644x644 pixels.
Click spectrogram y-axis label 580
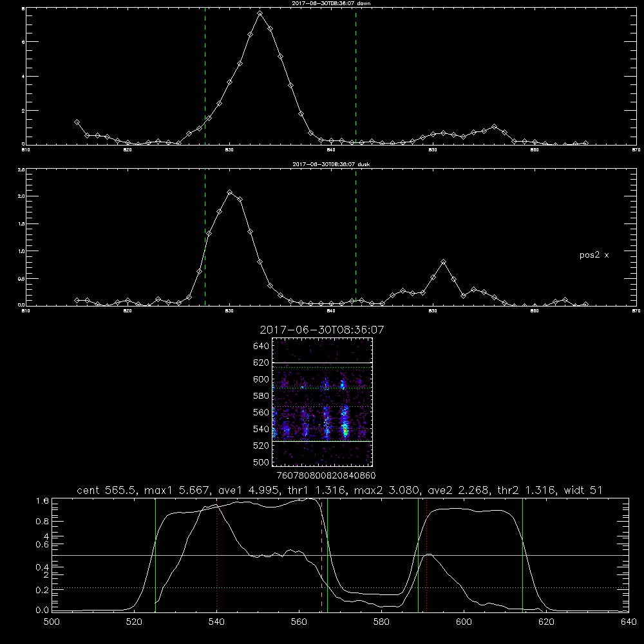(261, 396)
